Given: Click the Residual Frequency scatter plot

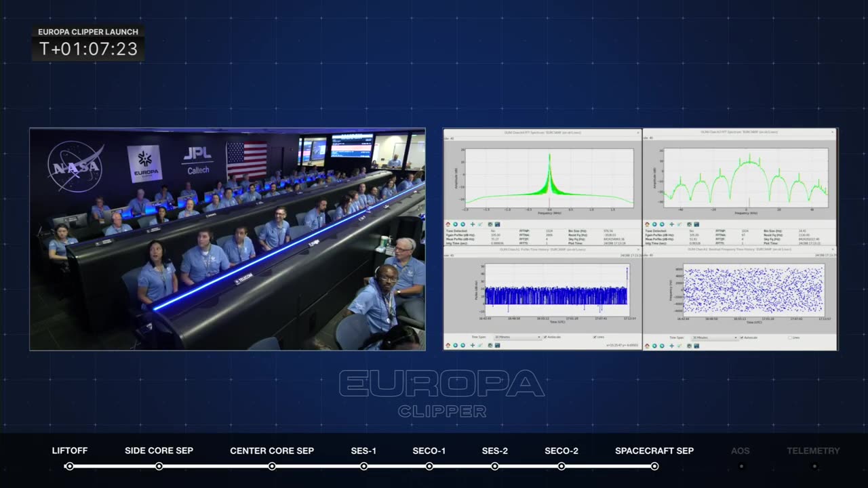Looking at the screenshot, I should tap(753, 290).
